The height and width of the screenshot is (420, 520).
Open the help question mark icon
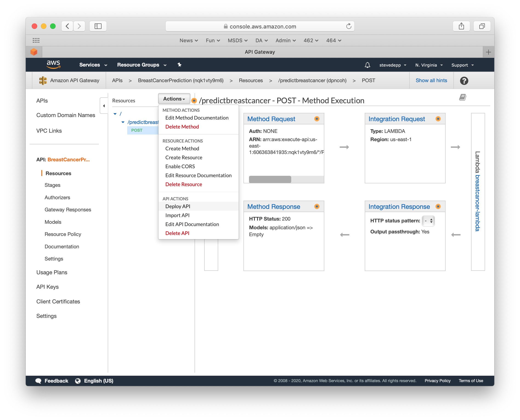pyautogui.click(x=464, y=81)
